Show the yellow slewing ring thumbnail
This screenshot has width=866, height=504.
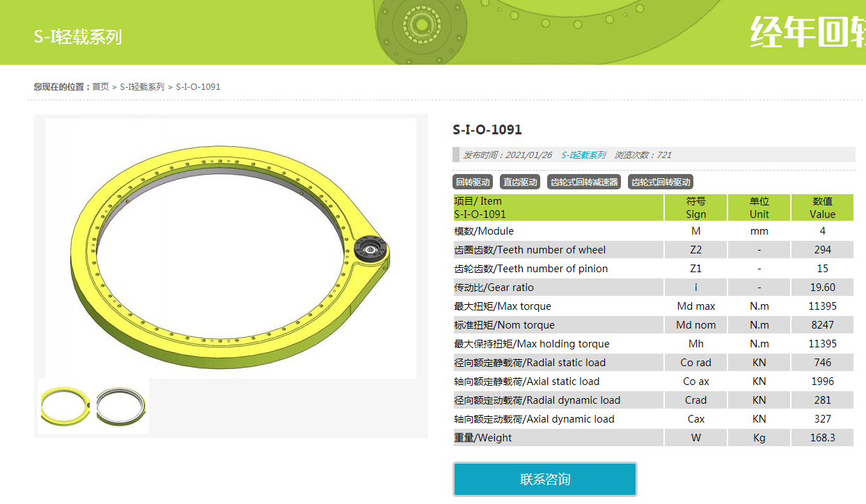(x=65, y=406)
